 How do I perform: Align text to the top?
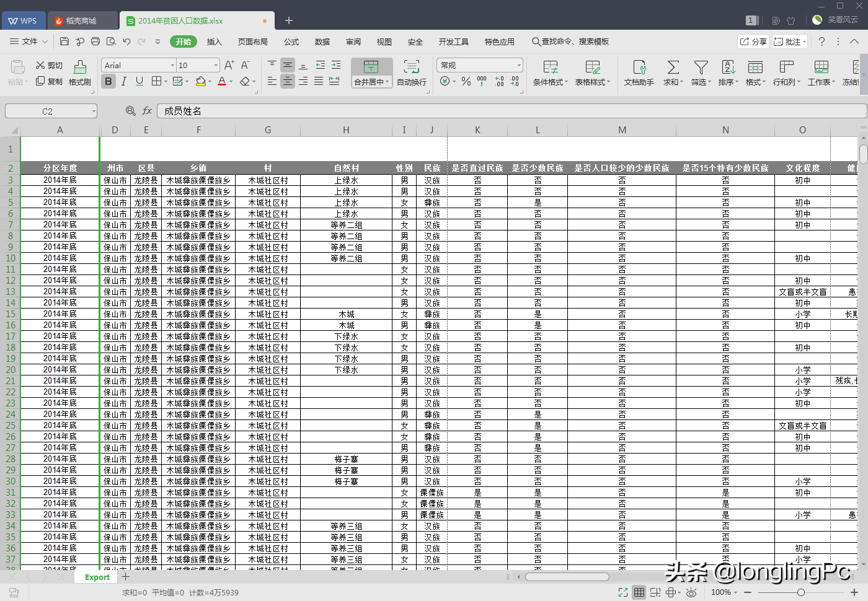pyautogui.click(x=272, y=65)
